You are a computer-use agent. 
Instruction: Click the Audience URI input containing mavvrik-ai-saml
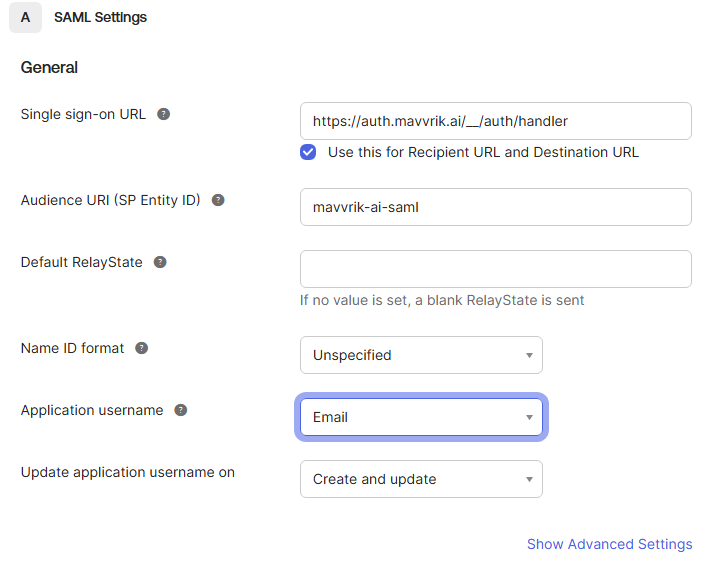click(x=495, y=207)
